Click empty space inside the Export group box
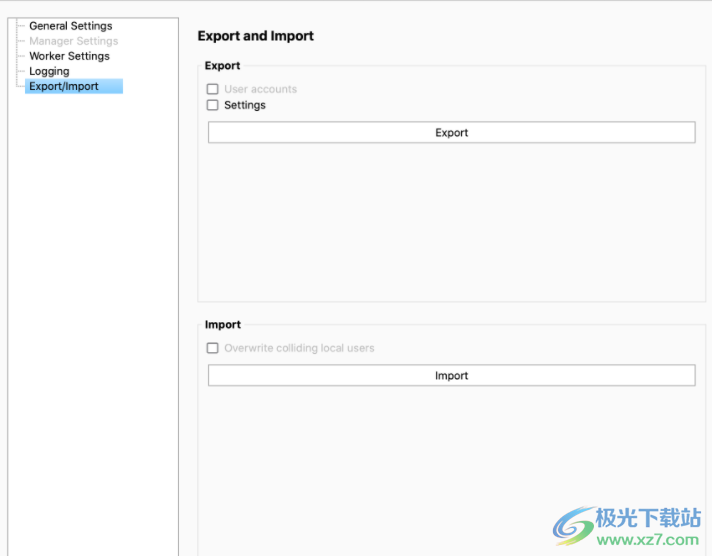 [450, 220]
